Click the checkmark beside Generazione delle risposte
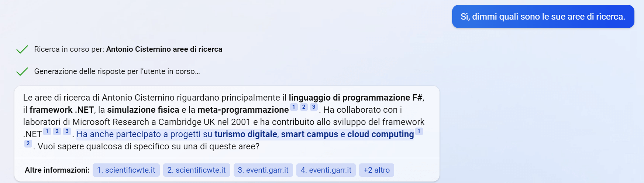This screenshot has width=644, height=183. coord(22,71)
